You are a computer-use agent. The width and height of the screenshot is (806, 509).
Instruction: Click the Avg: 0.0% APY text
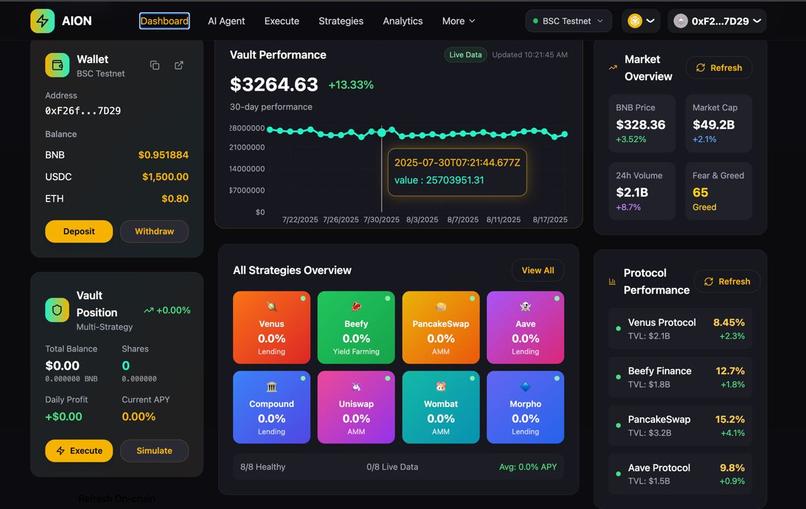528,467
